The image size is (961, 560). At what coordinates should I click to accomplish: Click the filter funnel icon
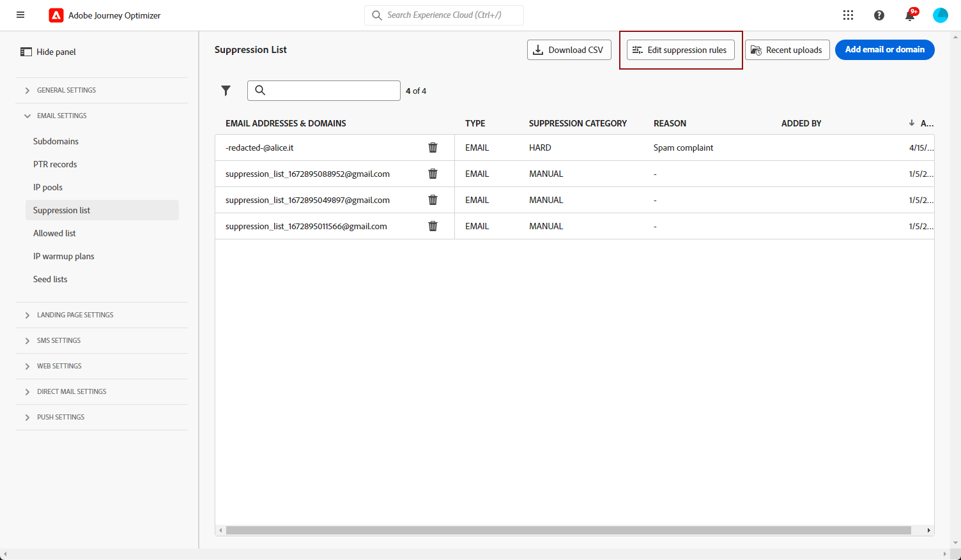(226, 91)
